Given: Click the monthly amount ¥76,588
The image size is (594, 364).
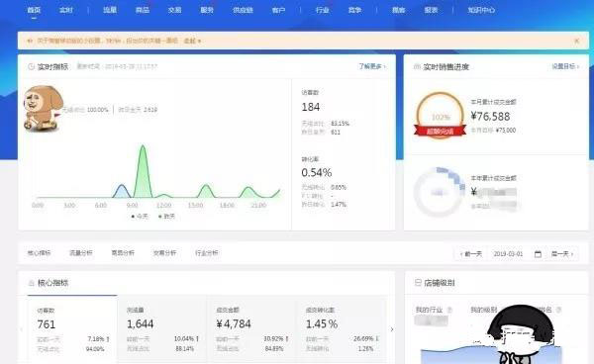Looking at the screenshot, I should tap(490, 116).
